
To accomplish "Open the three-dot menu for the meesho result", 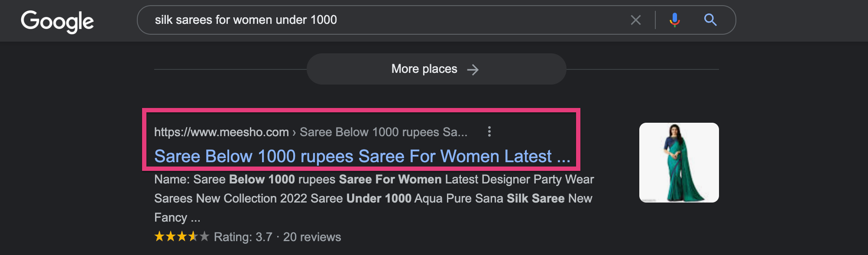I will 489,131.
